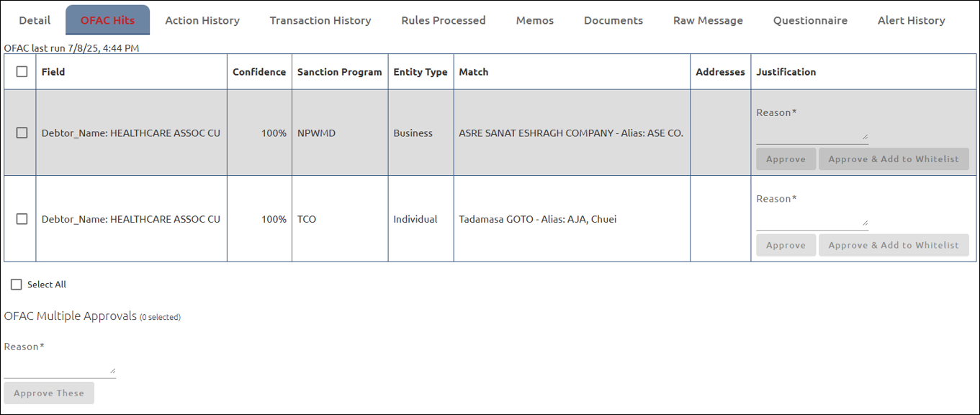Click the Approve These button
This screenshot has width=980, height=415.
click(49, 393)
